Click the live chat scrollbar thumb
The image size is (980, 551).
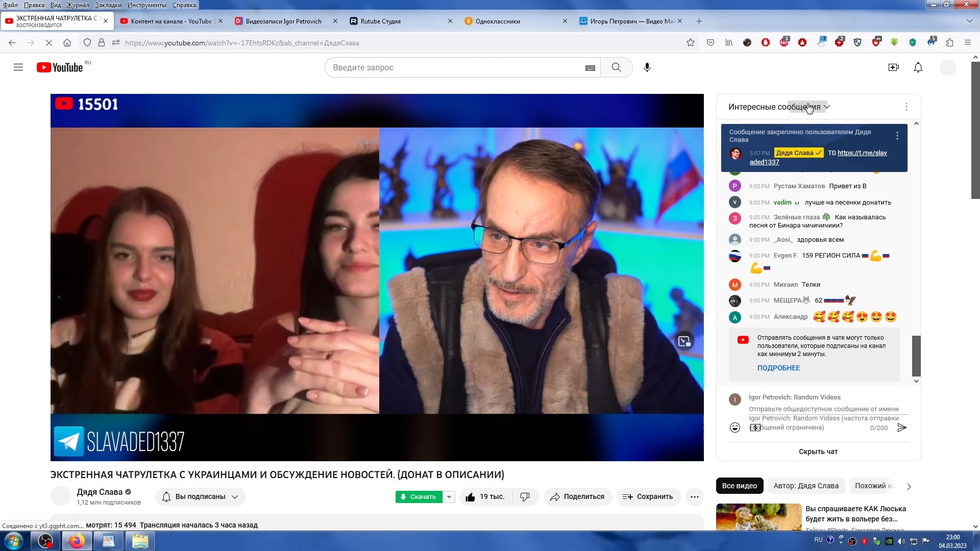click(916, 356)
